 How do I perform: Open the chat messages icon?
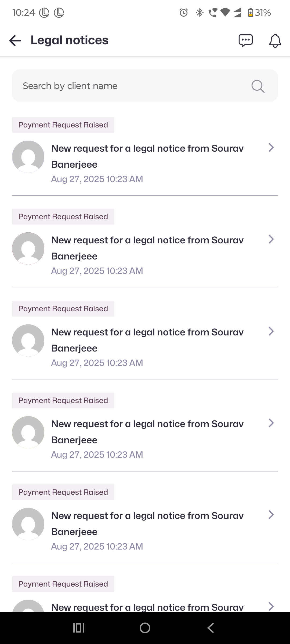point(245,41)
